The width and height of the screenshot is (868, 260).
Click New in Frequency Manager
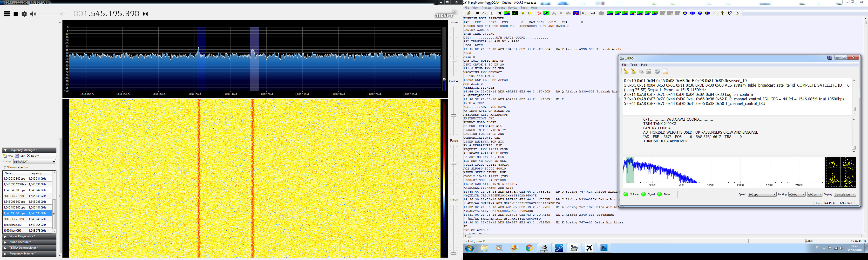point(8,156)
